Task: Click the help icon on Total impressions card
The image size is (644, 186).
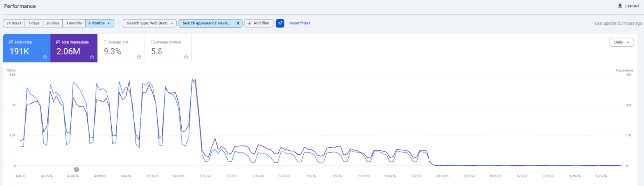Action: tap(92, 57)
